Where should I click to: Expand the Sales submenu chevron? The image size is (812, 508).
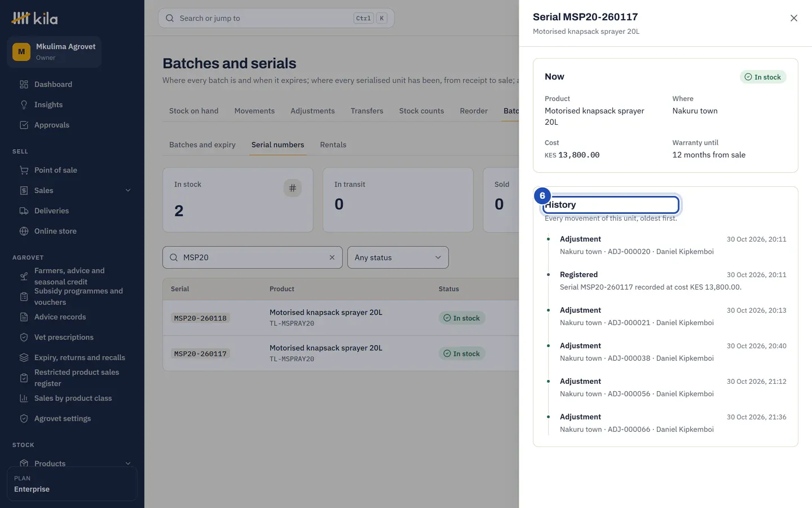click(x=128, y=191)
